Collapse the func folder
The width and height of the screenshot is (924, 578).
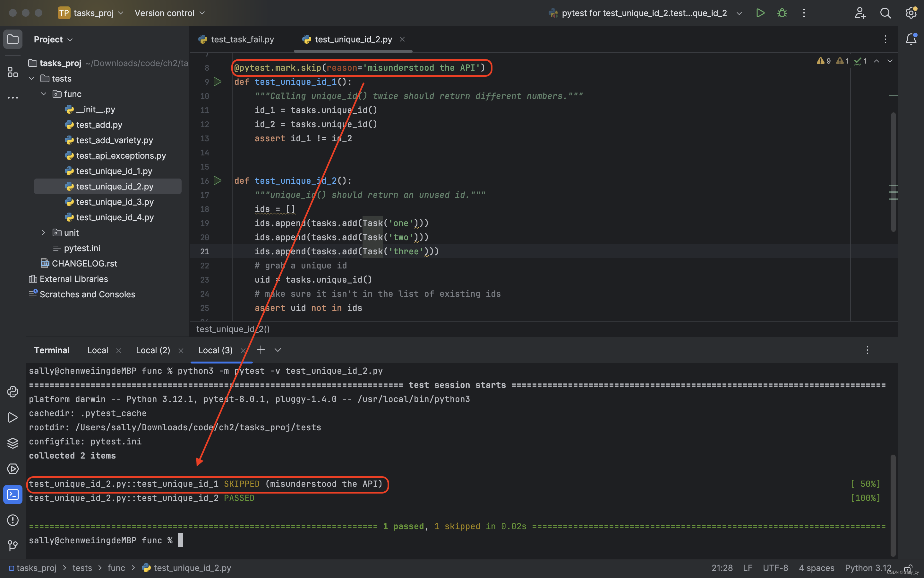point(44,94)
